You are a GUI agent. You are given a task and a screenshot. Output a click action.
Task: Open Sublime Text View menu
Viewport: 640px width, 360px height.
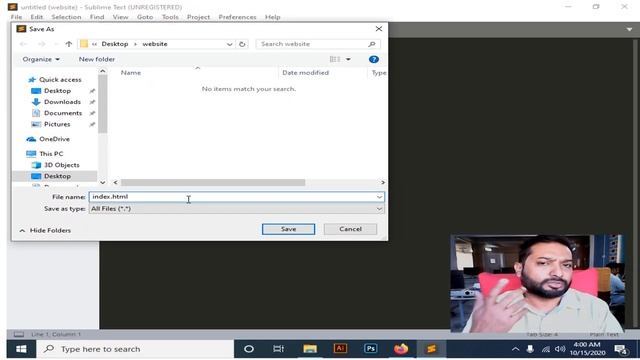[x=120, y=17]
